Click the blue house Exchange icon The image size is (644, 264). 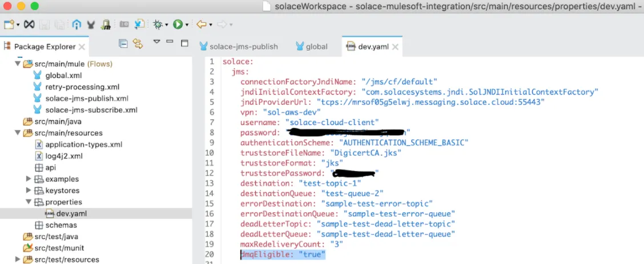[x=77, y=25]
